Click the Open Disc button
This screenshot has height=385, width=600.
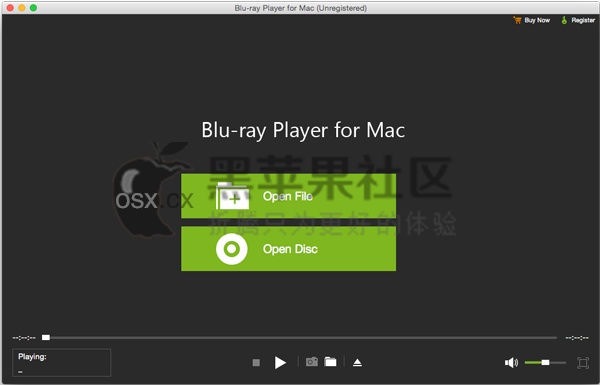pyautogui.click(x=289, y=249)
